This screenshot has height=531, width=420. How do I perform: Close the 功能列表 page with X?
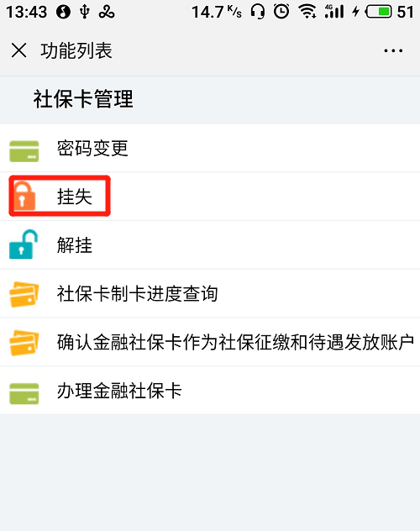(x=18, y=50)
